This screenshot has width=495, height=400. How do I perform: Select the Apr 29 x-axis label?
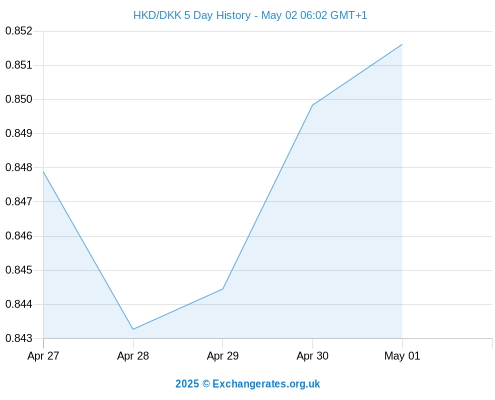[223, 356]
